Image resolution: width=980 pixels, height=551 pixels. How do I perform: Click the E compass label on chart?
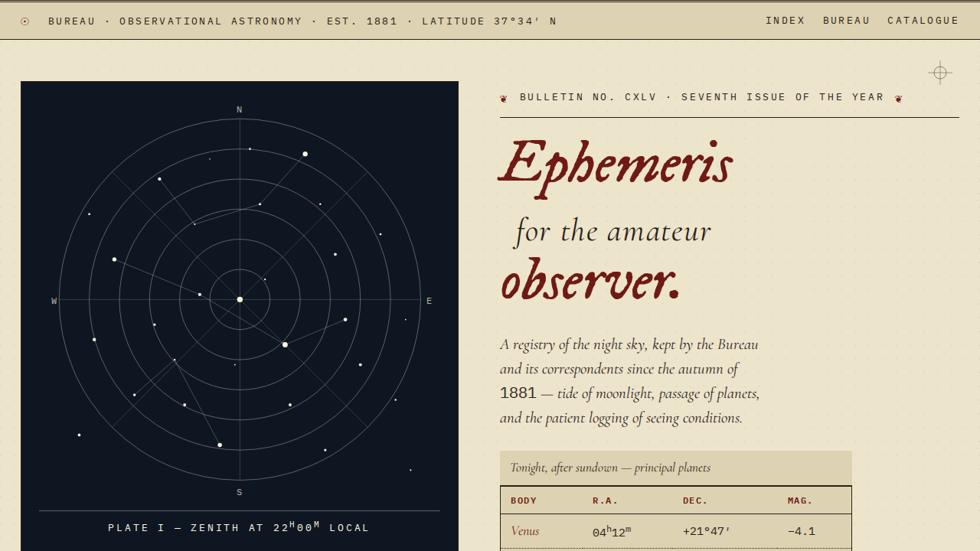click(430, 301)
